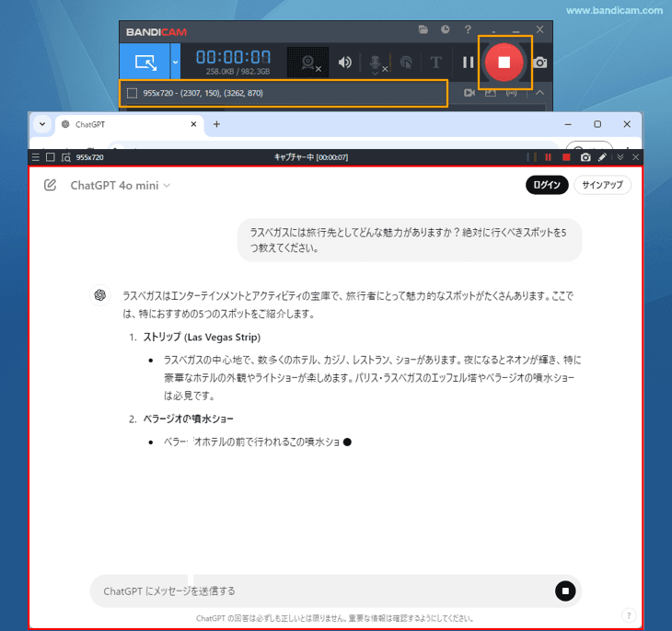672x631 pixels.
Task: Click the heading ストリップ (Las Vegas Strip)
Action: pos(202,338)
